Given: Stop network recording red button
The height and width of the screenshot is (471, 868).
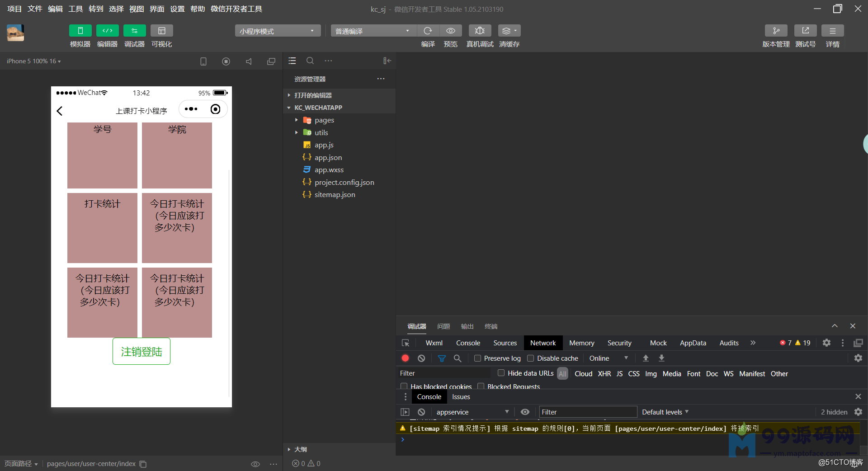Looking at the screenshot, I should [405, 358].
